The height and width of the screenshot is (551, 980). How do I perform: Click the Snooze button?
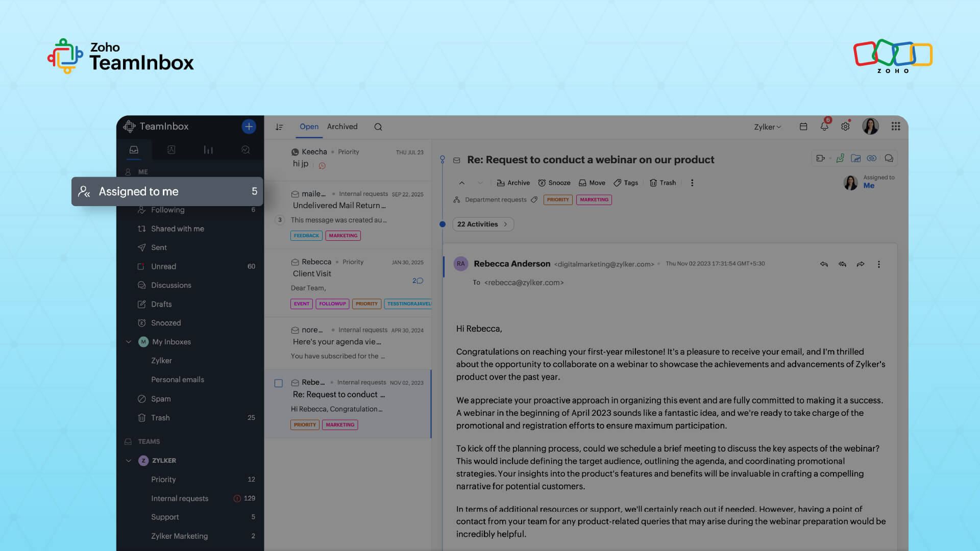pos(554,183)
